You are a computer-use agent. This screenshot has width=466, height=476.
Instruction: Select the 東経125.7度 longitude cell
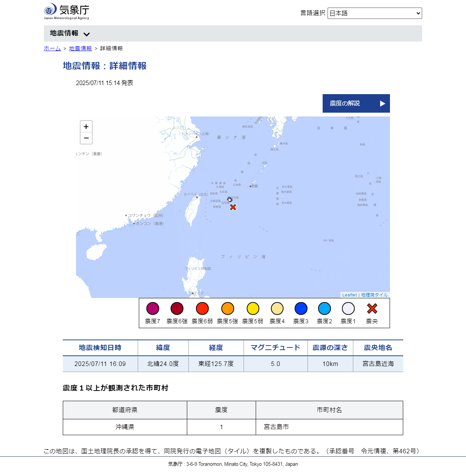[216, 364]
